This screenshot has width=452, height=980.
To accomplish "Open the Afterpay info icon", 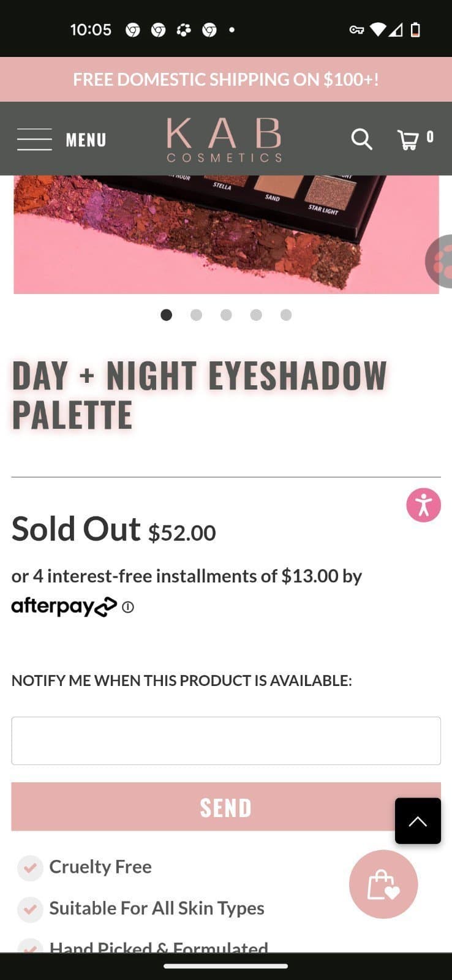I will coord(127,607).
